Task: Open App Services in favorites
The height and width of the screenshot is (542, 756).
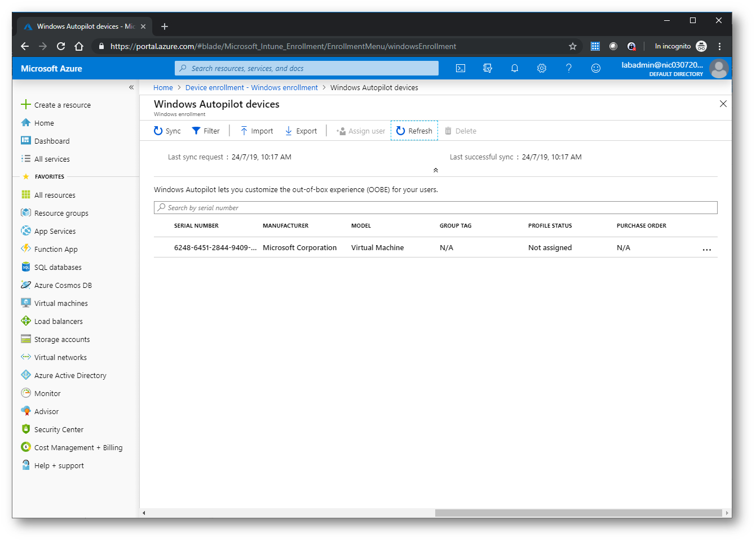Action: [x=55, y=231]
